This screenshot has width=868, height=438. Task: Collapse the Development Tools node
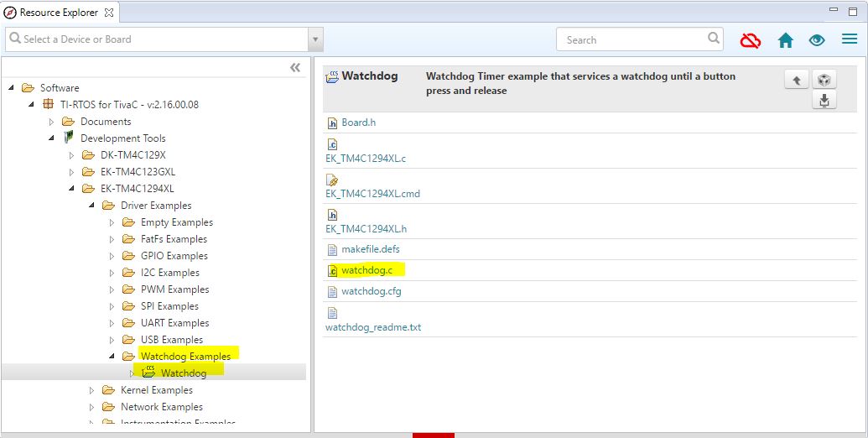point(51,138)
